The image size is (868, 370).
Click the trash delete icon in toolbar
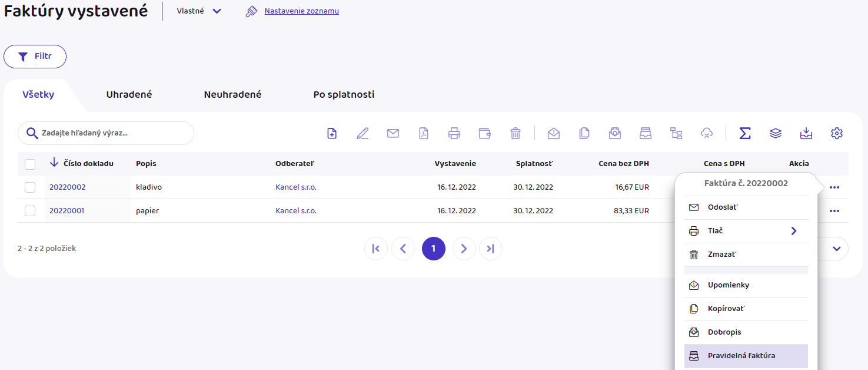tap(516, 133)
